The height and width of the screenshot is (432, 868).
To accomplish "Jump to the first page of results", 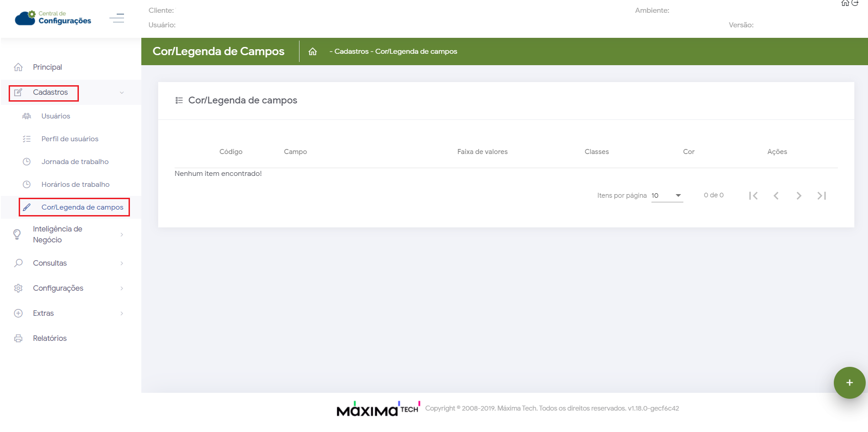I will click(753, 195).
